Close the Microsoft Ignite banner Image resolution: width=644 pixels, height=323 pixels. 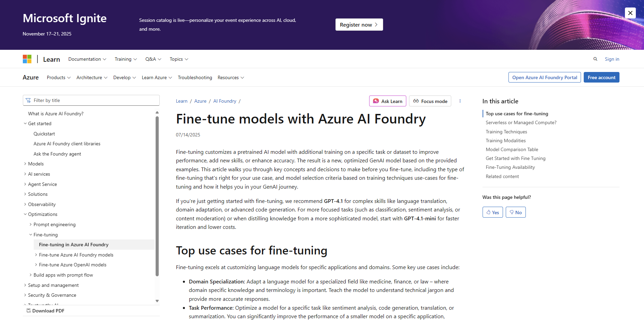[x=630, y=13]
